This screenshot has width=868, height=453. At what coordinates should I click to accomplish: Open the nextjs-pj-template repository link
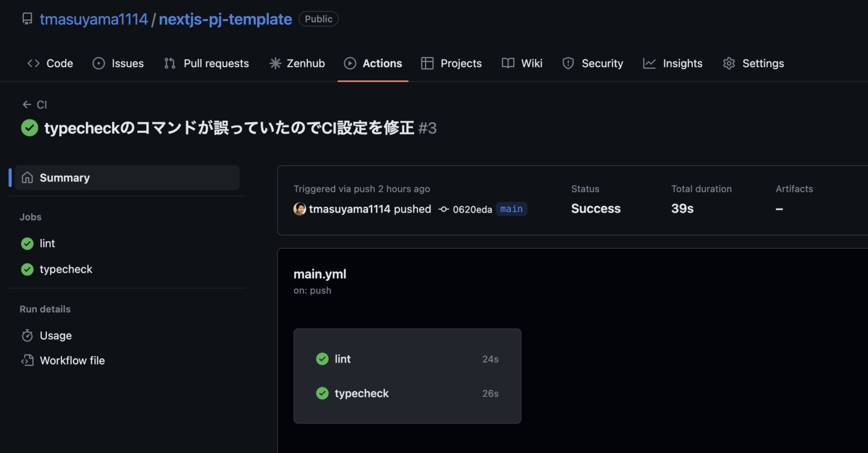[225, 19]
